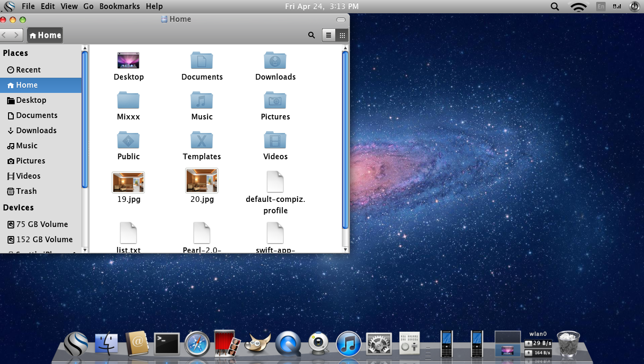Open the Documents folder icon in file view

tap(202, 60)
